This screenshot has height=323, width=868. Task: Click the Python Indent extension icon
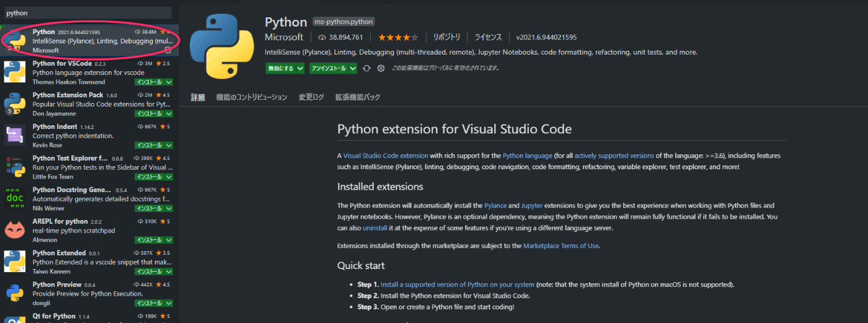pos(15,135)
